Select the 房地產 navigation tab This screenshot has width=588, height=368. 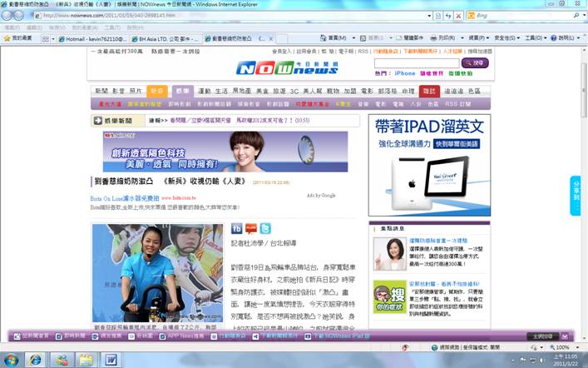(x=242, y=91)
